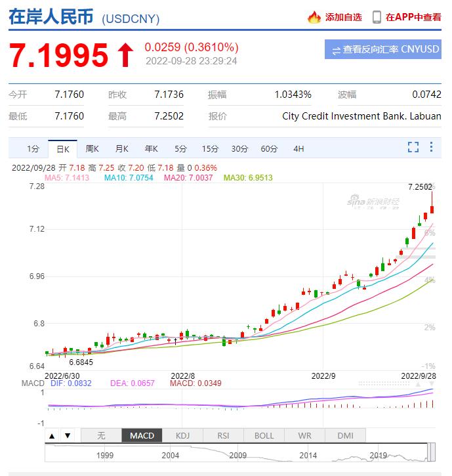Image resolution: width=452 pixels, height=476 pixels.
Task: Click the phone icon for APP viewing
Action: [377, 17]
